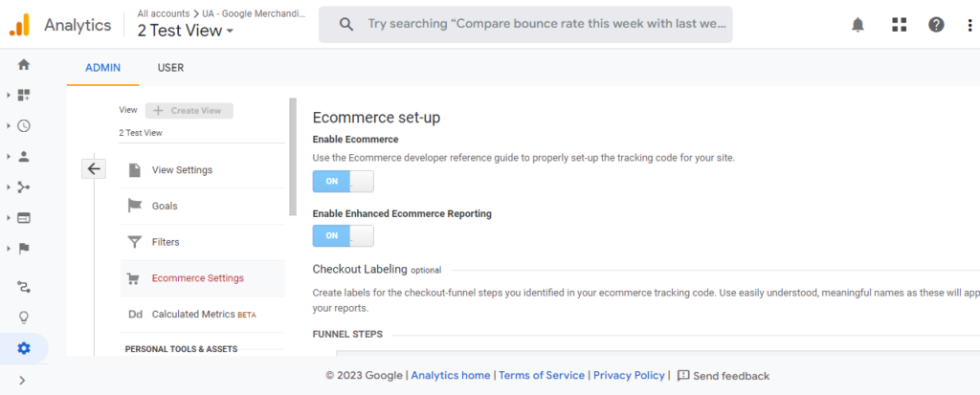Expand the Audience section arrow
This screenshot has width=980, height=395.
point(9,156)
